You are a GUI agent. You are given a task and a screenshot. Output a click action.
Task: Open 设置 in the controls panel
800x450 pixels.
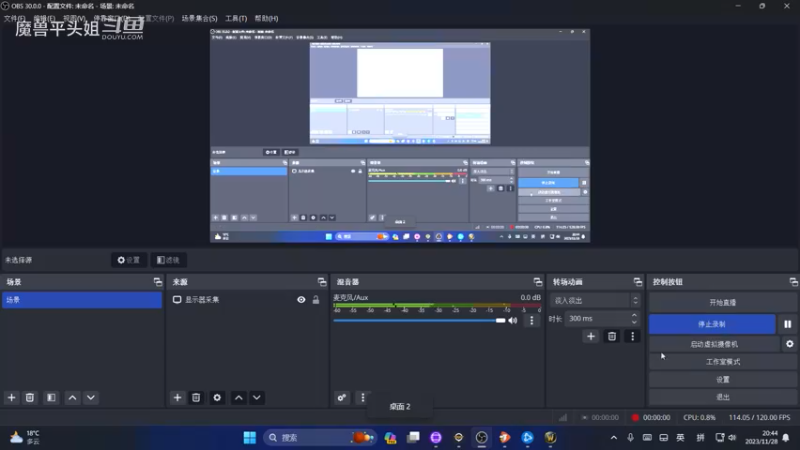[x=722, y=380]
